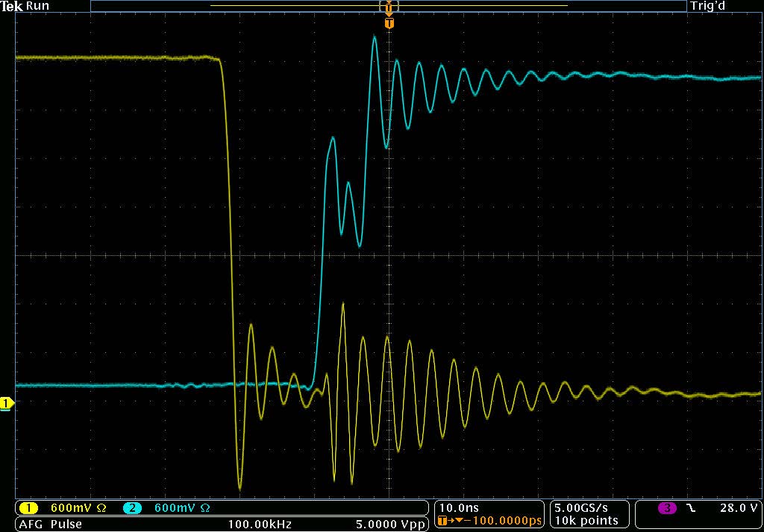The image size is (764, 532).
Task: Click the 10k points record length readout
Action: click(x=586, y=520)
